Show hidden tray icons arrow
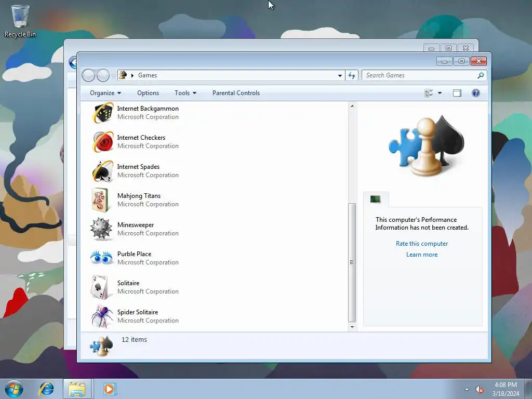Image resolution: width=532 pixels, height=399 pixels. [x=467, y=390]
